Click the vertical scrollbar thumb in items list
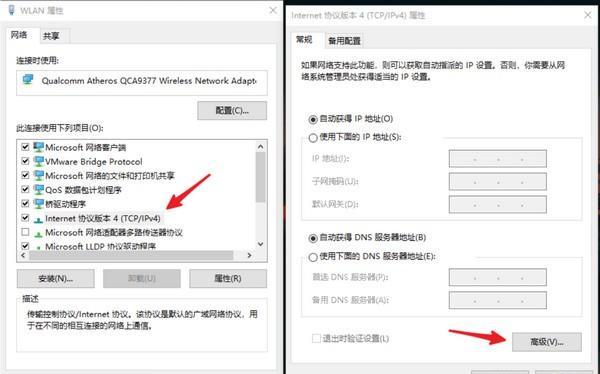This screenshot has height=374, width=600. coord(261,177)
